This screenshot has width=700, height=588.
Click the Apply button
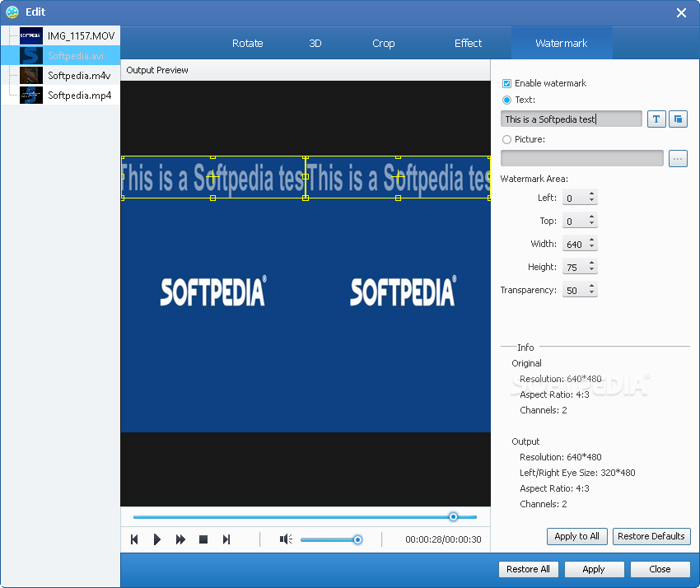(594, 569)
